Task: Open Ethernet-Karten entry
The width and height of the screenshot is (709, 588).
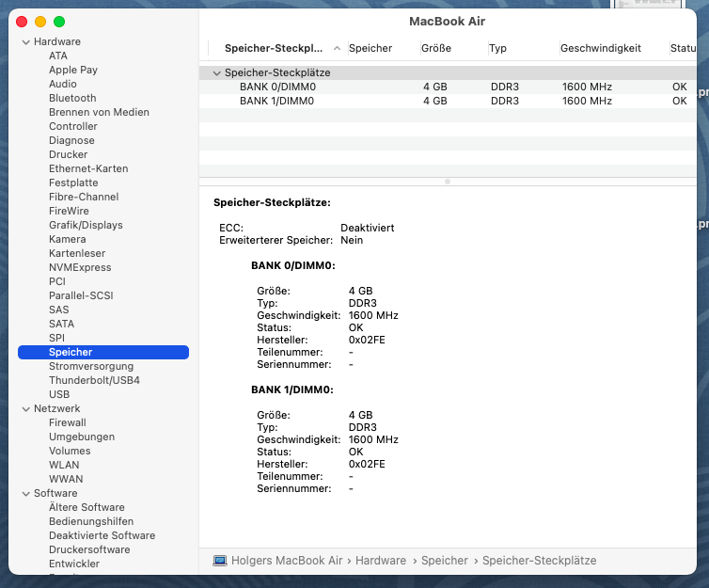Action: (x=88, y=168)
